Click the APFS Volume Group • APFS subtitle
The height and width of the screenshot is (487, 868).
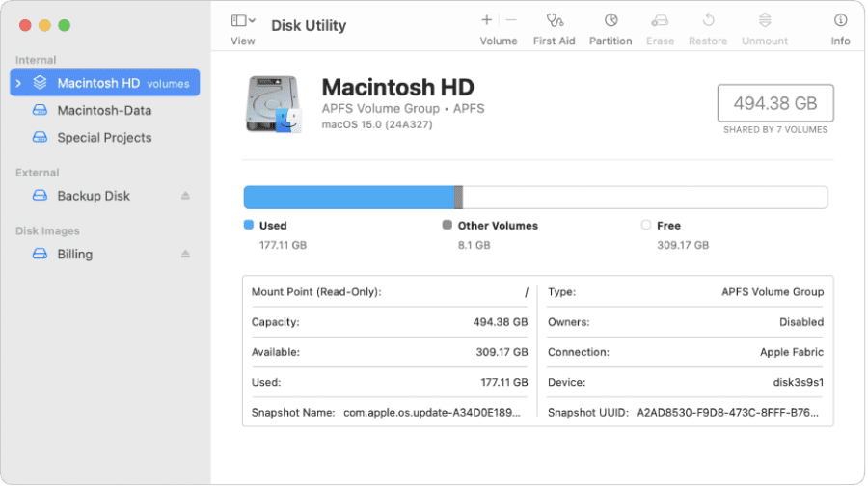[x=403, y=108]
